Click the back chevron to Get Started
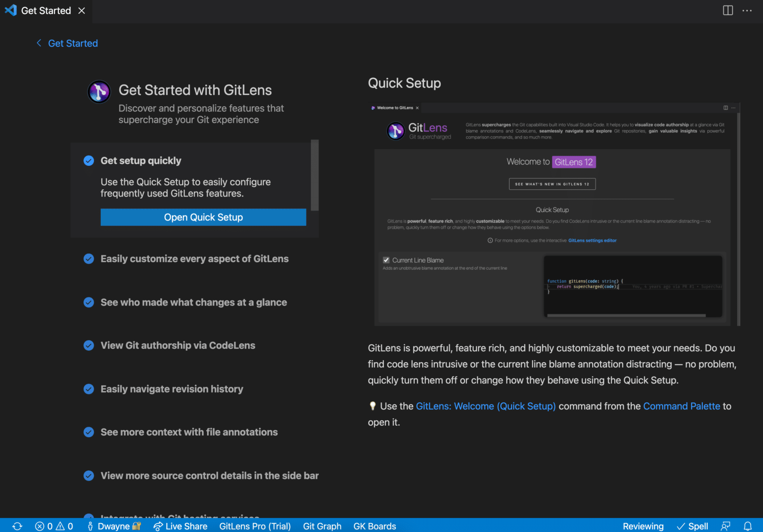The width and height of the screenshot is (763, 532). pos(39,43)
